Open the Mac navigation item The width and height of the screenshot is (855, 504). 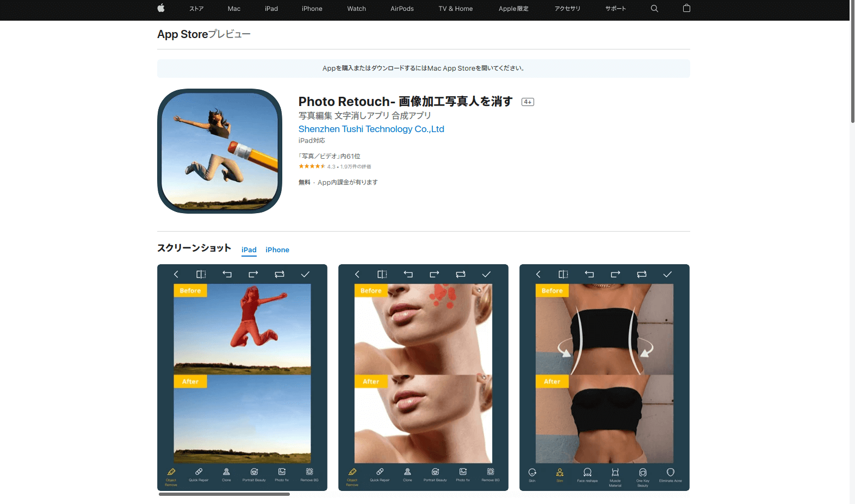[x=234, y=9]
